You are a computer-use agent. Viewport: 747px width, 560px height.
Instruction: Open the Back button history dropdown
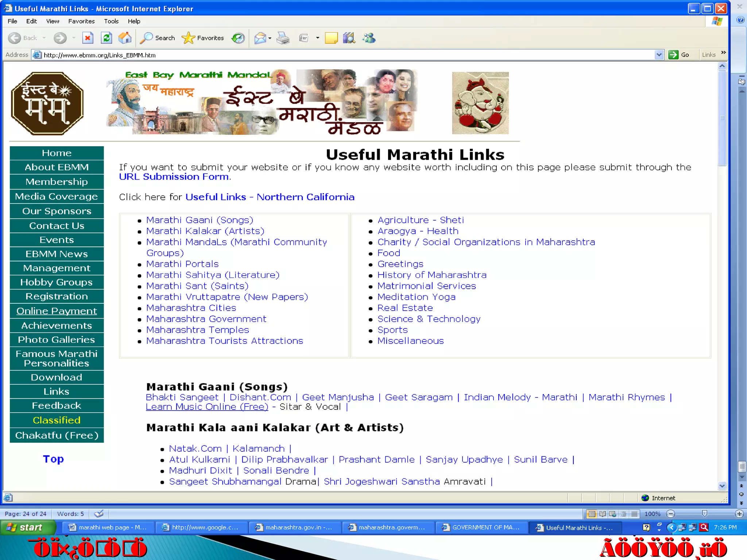click(44, 38)
